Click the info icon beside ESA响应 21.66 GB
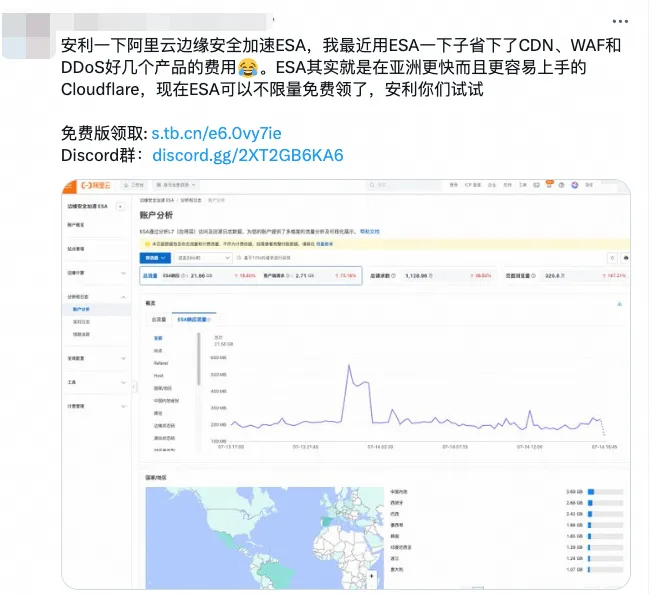The width and height of the screenshot is (651, 595). (x=184, y=276)
